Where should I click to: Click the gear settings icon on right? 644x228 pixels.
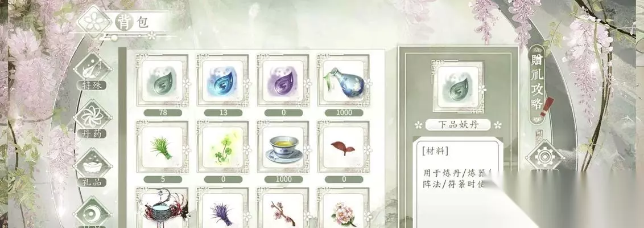click(x=544, y=156)
